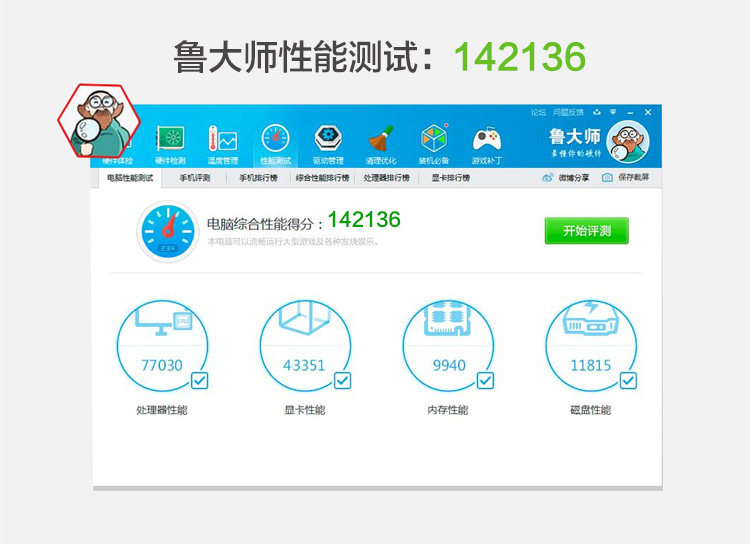Click the 磁盘性能 label text

point(591,410)
